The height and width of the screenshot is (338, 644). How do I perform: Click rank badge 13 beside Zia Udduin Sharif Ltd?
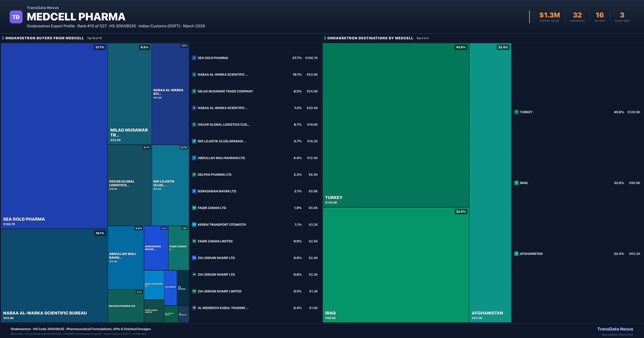click(x=194, y=258)
